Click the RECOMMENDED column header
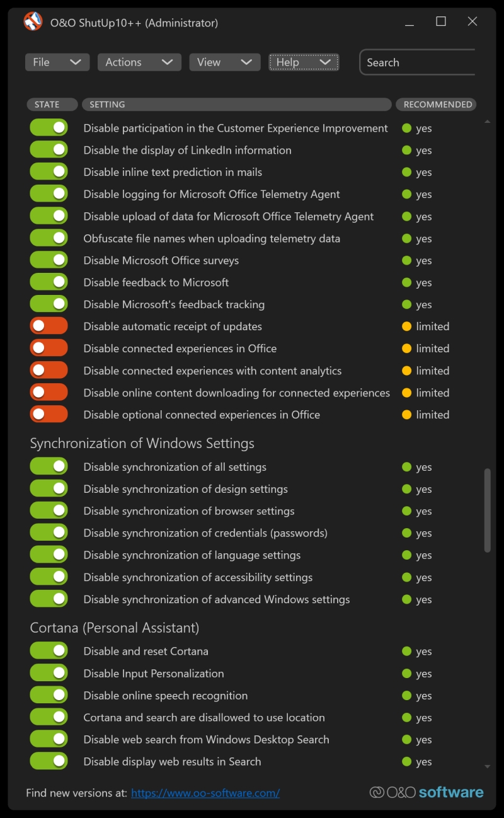The width and height of the screenshot is (504, 818). click(436, 105)
